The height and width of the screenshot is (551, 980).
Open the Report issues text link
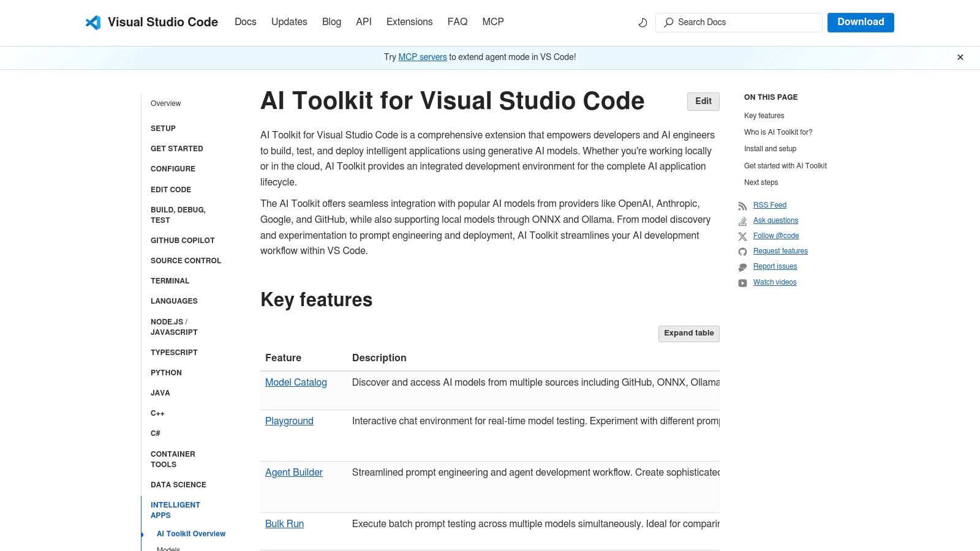click(775, 266)
